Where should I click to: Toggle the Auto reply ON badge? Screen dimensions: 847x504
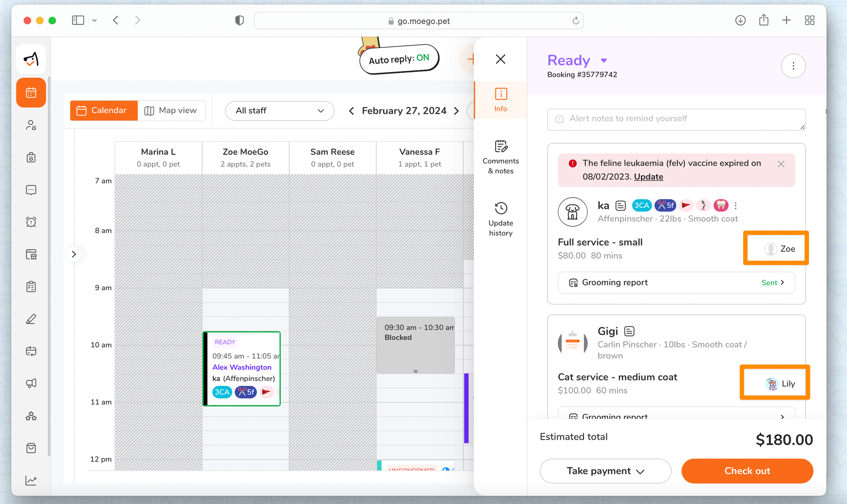[x=399, y=59]
